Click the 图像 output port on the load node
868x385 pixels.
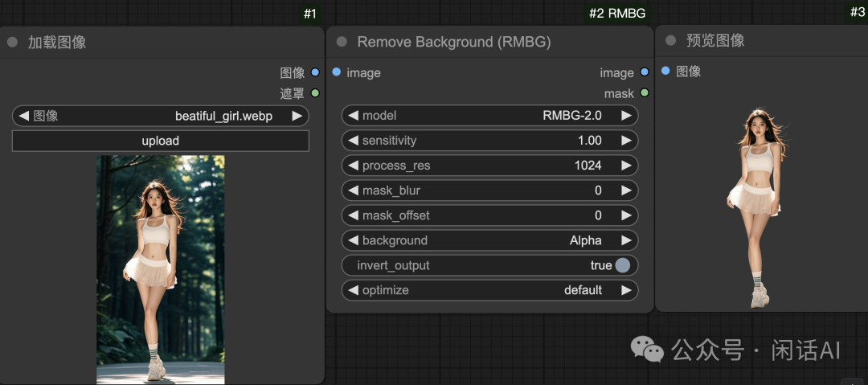(x=315, y=72)
